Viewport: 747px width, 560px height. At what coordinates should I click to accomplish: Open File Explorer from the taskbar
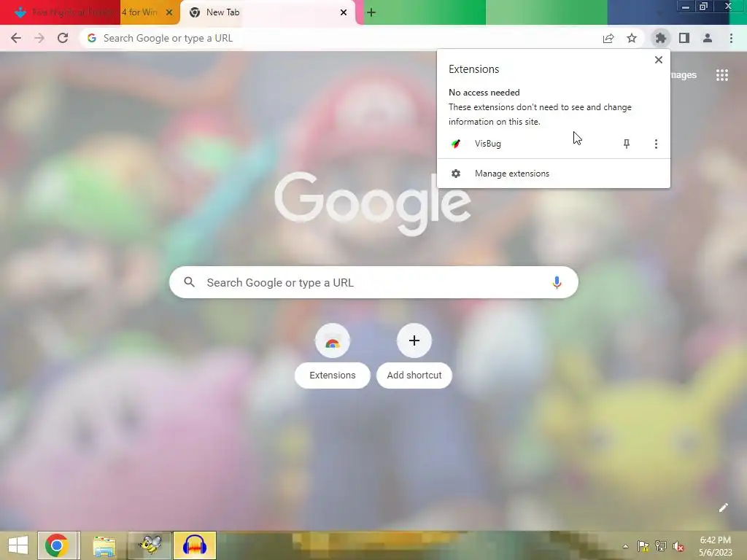104,545
